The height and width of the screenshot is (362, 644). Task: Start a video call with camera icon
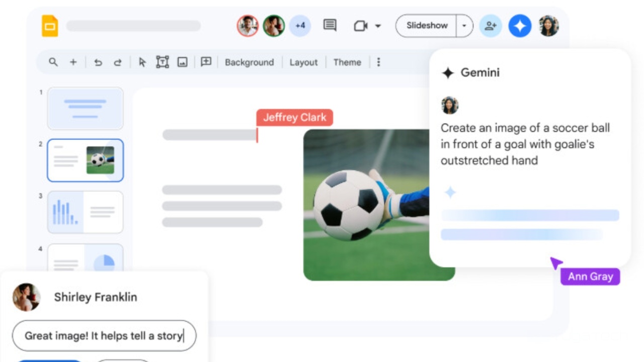[x=361, y=26]
